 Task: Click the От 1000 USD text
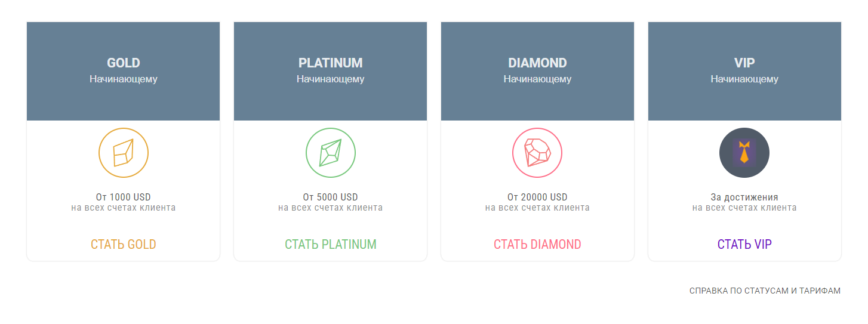(124, 197)
